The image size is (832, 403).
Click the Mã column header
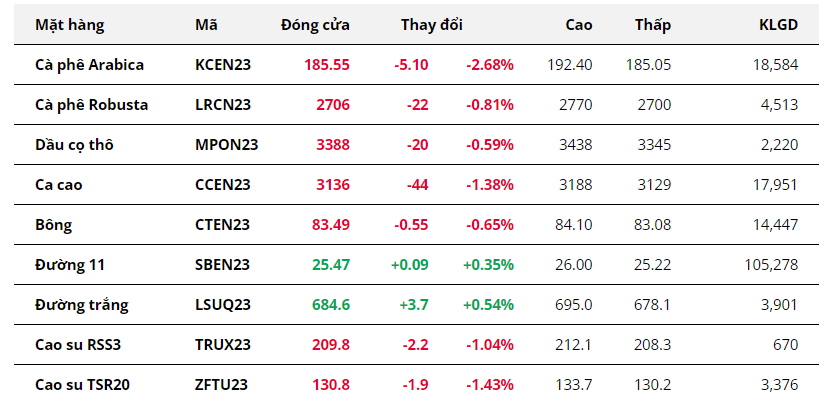point(206,24)
